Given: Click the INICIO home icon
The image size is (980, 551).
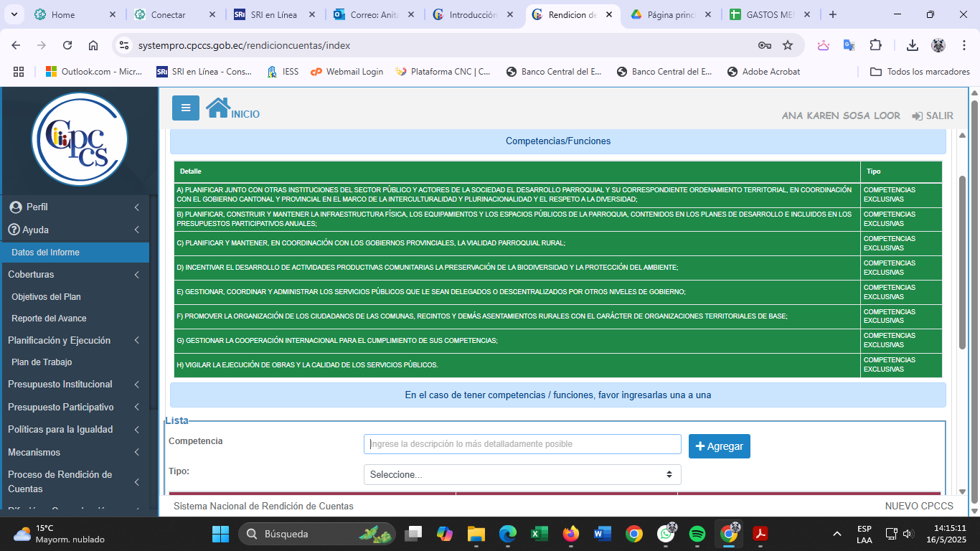Looking at the screenshot, I should coord(218,108).
